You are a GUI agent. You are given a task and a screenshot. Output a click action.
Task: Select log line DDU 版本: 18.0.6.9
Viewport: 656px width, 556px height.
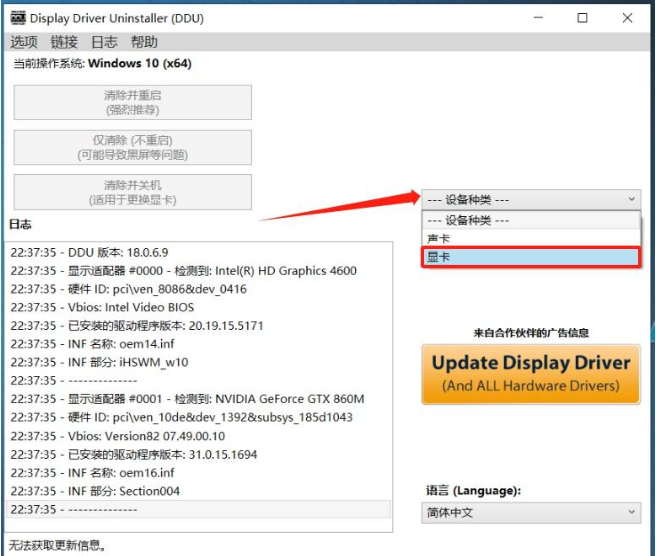click(198, 252)
